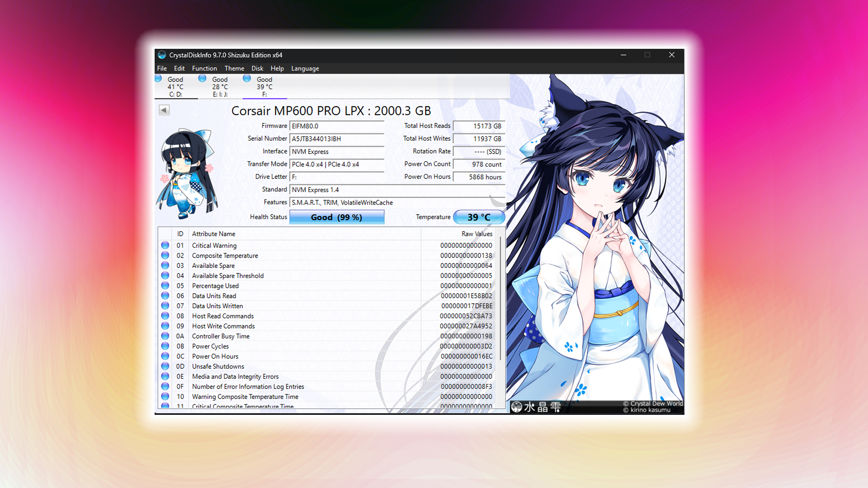Click Power On Hours value 5868 hours

(x=479, y=177)
